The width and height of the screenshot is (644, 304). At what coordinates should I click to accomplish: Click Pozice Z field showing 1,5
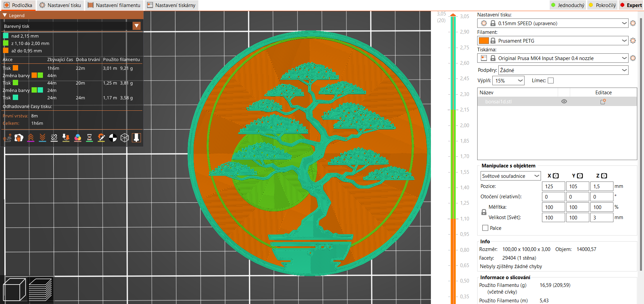pos(602,186)
